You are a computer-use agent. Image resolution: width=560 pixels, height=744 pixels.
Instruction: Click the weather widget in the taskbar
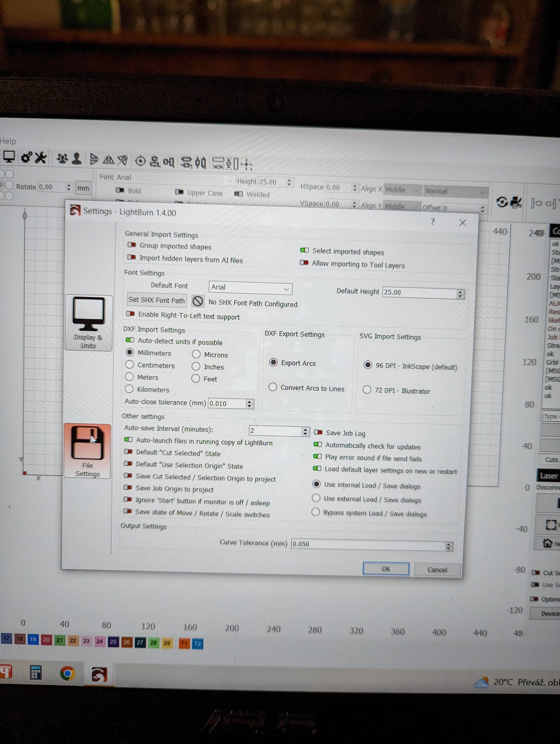pyautogui.click(x=517, y=682)
